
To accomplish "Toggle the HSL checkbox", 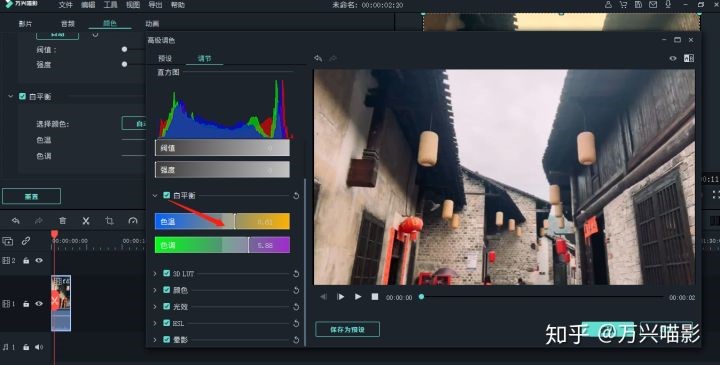I will coord(167,323).
